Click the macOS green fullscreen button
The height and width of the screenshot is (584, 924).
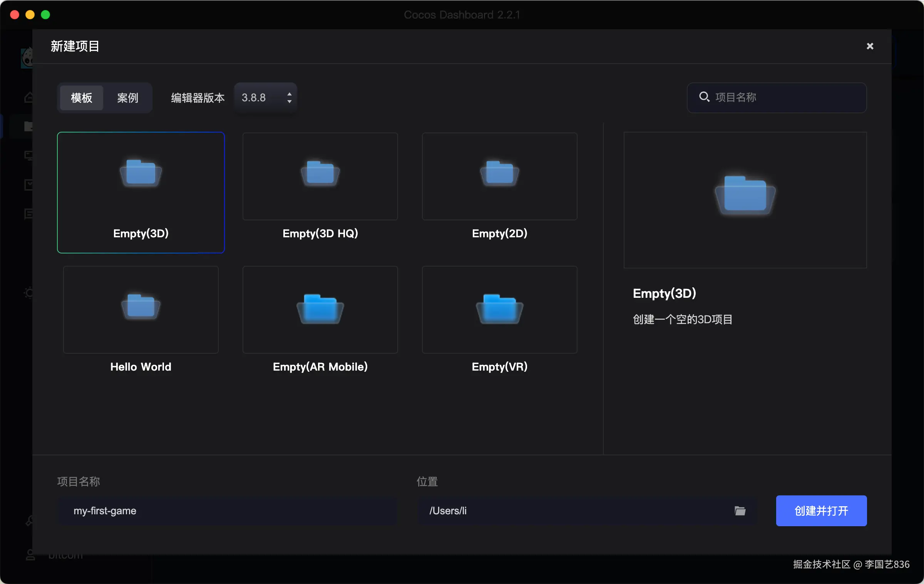coord(45,15)
